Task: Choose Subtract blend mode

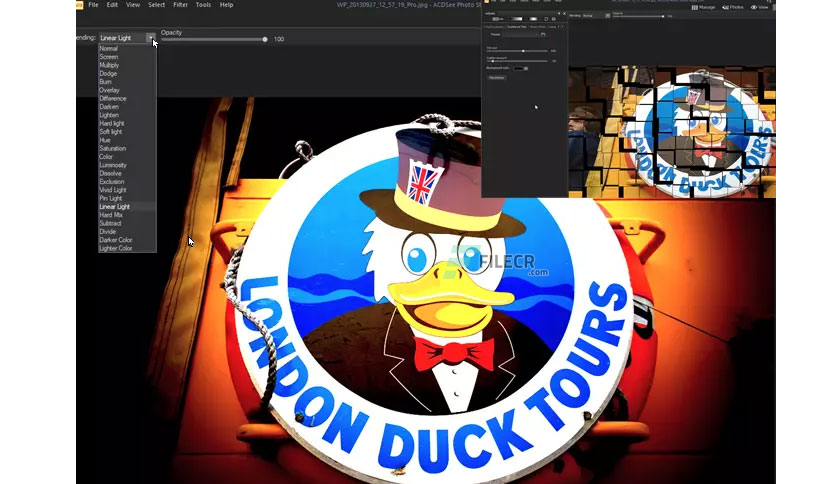Action: tap(127, 223)
